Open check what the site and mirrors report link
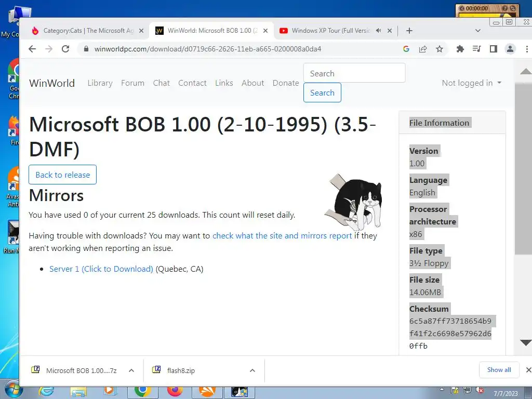 [x=282, y=235]
